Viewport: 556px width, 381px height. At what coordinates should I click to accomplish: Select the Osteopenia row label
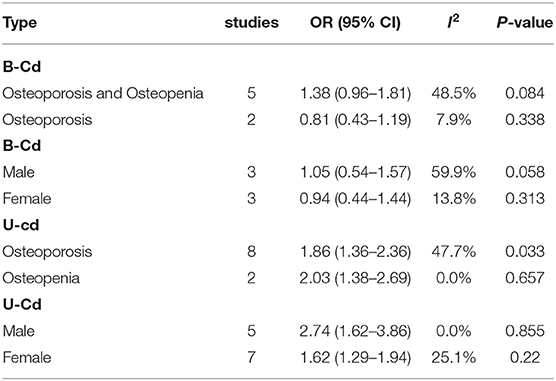click(x=41, y=278)
